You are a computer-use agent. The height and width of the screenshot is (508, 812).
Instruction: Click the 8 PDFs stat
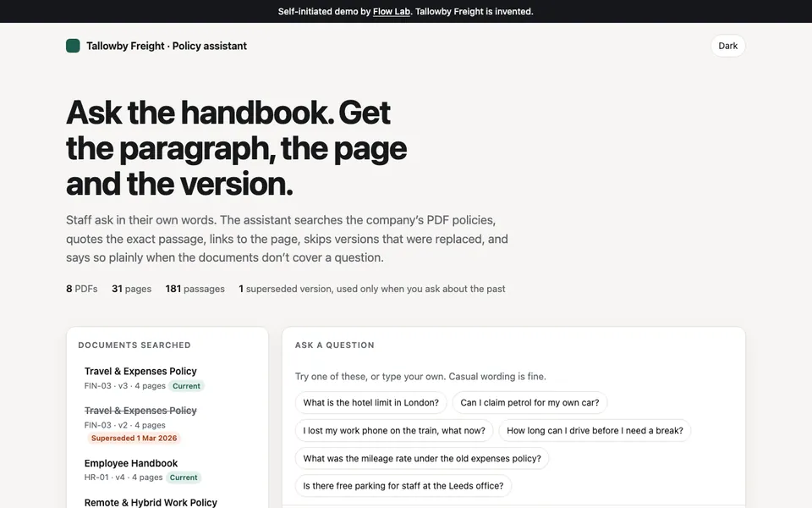(x=82, y=289)
